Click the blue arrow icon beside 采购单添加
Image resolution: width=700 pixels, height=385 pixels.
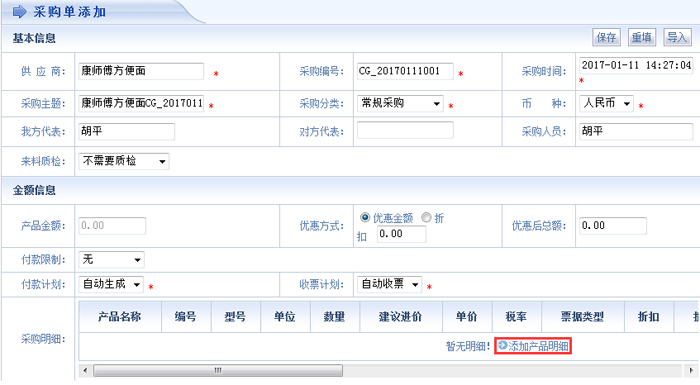(19, 11)
